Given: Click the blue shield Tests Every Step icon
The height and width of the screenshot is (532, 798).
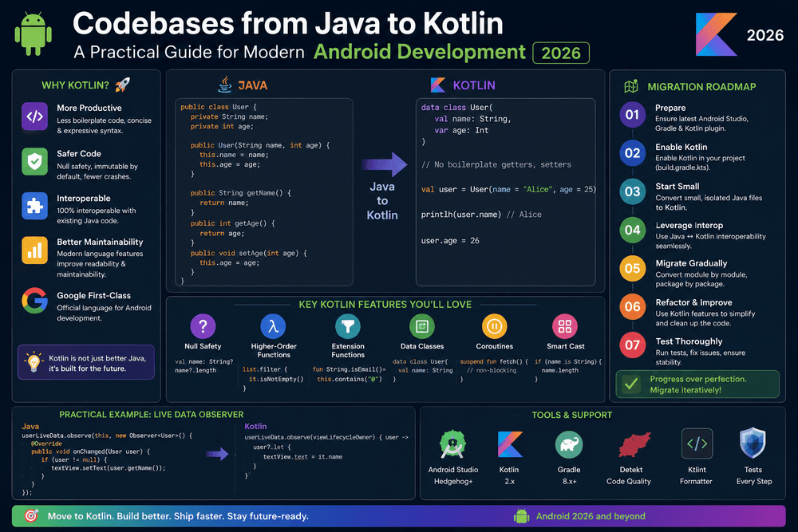Looking at the screenshot, I should (753, 443).
